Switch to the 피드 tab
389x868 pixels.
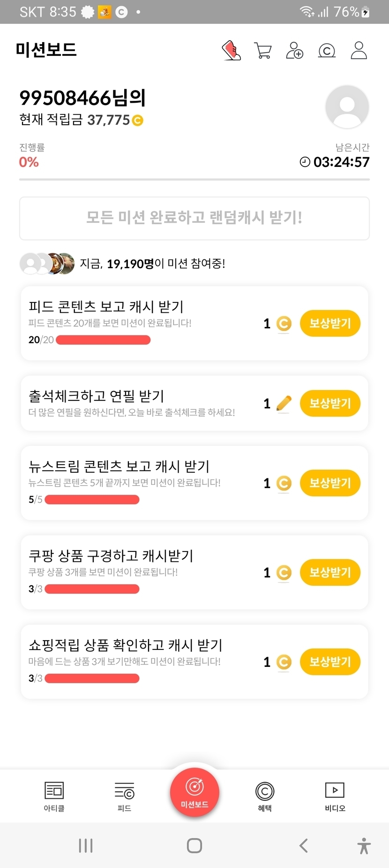(x=124, y=796)
